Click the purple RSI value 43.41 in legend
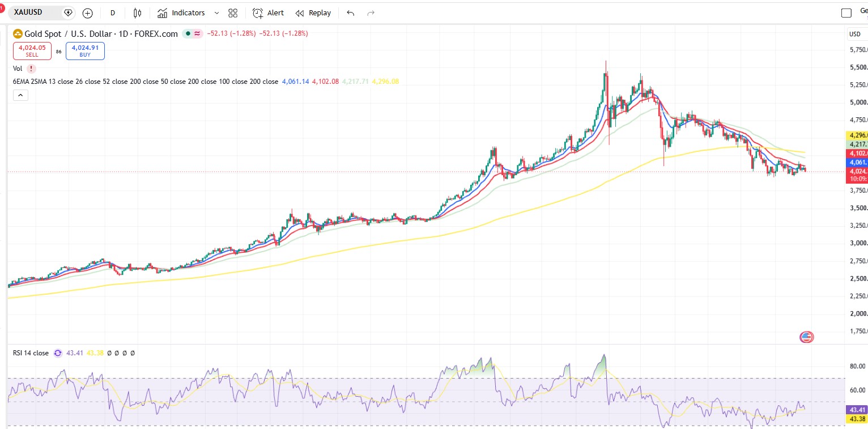Viewport: 868px width, 429px height. pyautogui.click(x=75, y=353)
